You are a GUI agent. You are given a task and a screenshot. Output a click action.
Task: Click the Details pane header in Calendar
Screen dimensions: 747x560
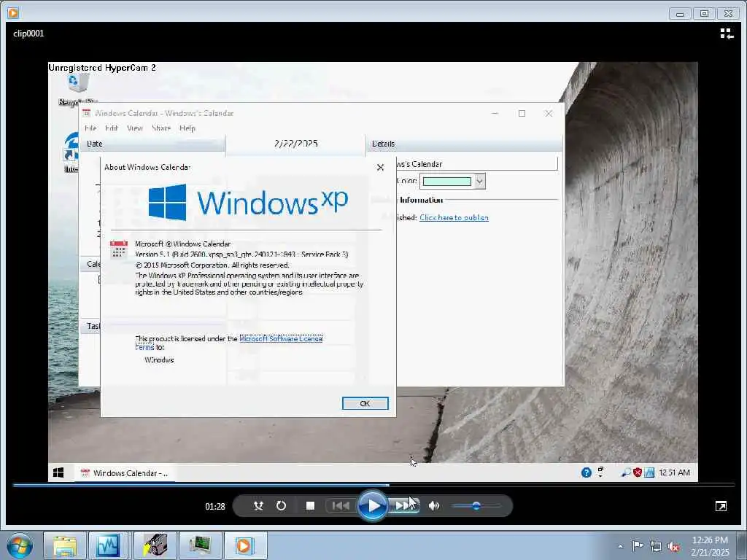pos(465,144)
